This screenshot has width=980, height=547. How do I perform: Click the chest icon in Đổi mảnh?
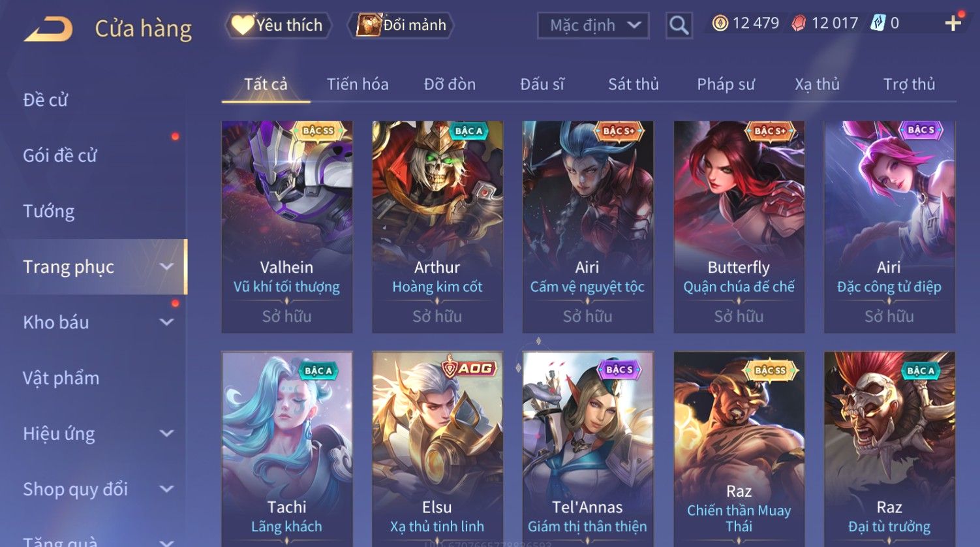[368, 25]
